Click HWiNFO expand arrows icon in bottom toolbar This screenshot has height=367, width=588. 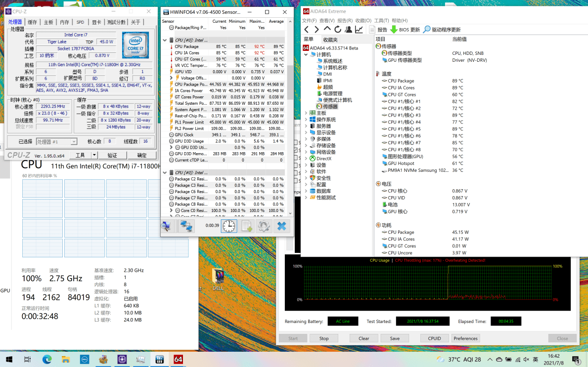click(x=166, y=226)
